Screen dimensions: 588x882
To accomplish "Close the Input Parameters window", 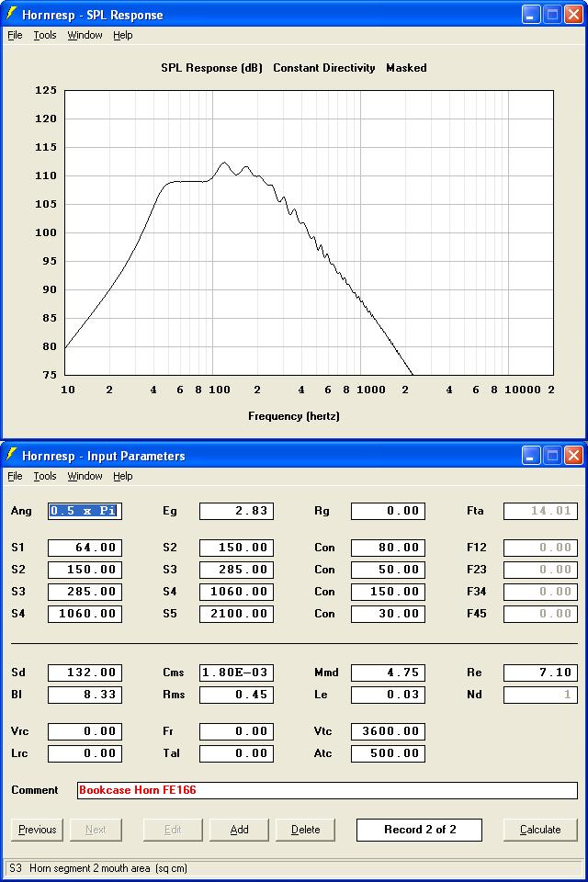I will click(x=573, y=455).
